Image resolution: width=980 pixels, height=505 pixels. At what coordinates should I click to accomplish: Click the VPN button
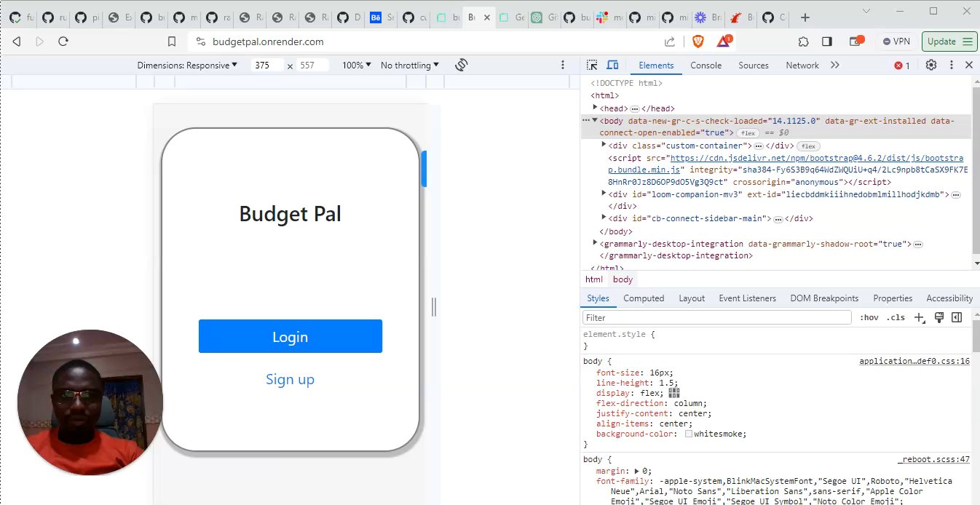coord(896,41)
